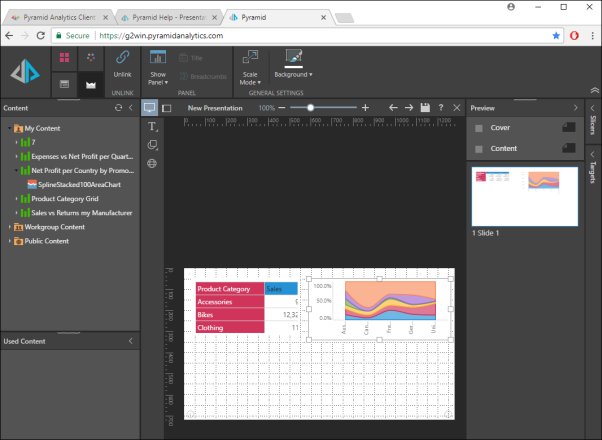The width and height of the screenshot is (602, 440).
Task: Toggle the Cover checkbox in Preview
Action: 479,128
